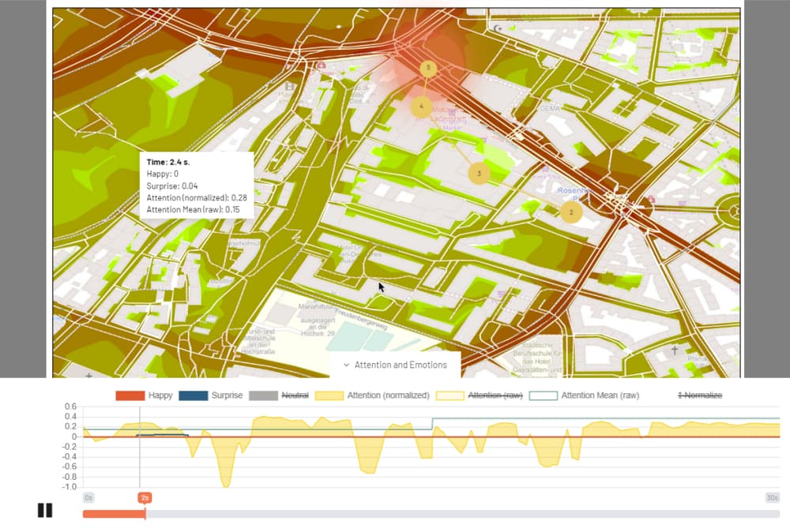This screenshot has width=790, height=532.
Task: Click the roundabout at map's right edge
Action: 733,211
